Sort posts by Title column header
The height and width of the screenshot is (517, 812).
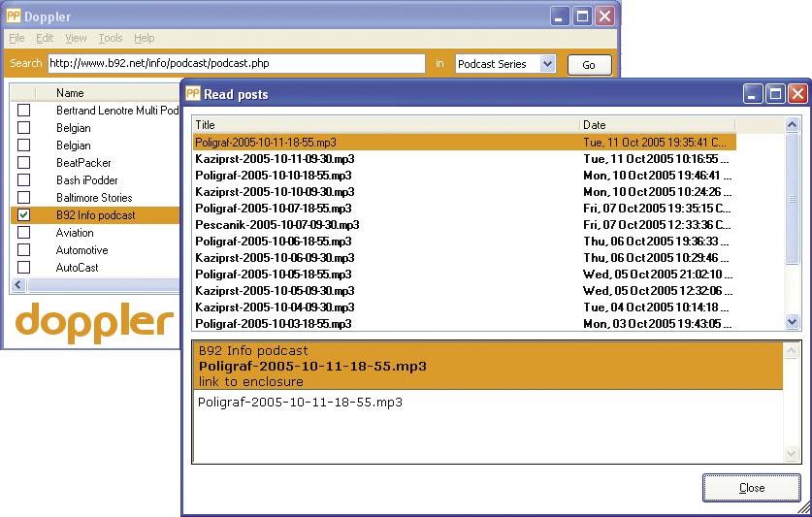386,125
